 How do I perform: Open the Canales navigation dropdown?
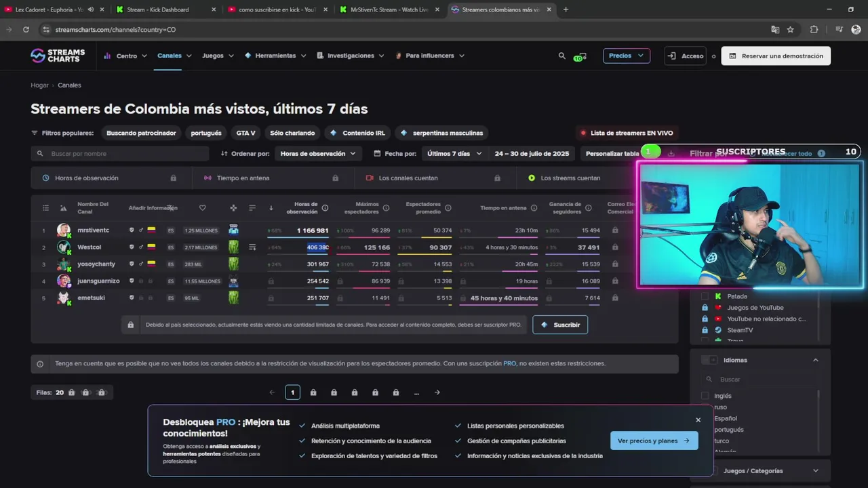174,56
